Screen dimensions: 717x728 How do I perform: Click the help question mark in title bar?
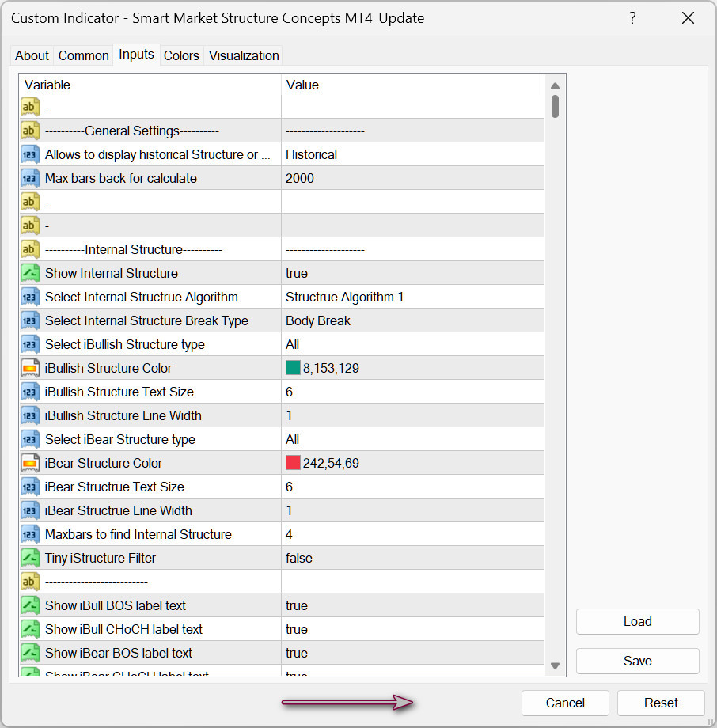(632, 18)
